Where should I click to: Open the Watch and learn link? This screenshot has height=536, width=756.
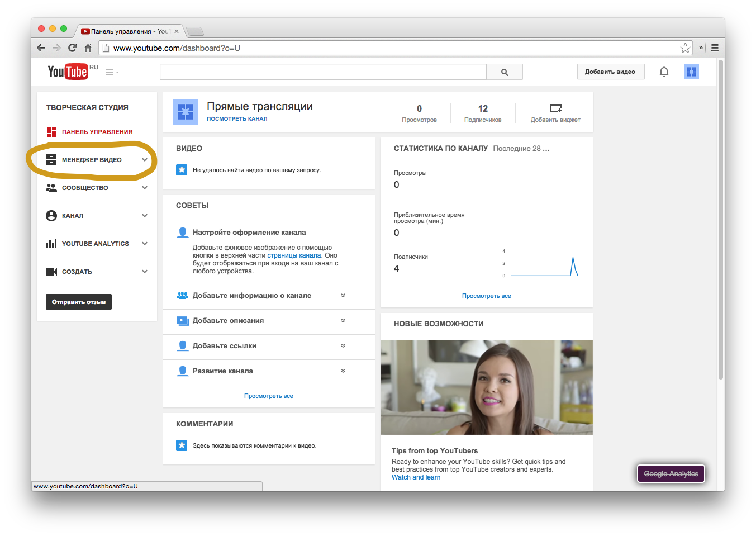click(416, 477)
